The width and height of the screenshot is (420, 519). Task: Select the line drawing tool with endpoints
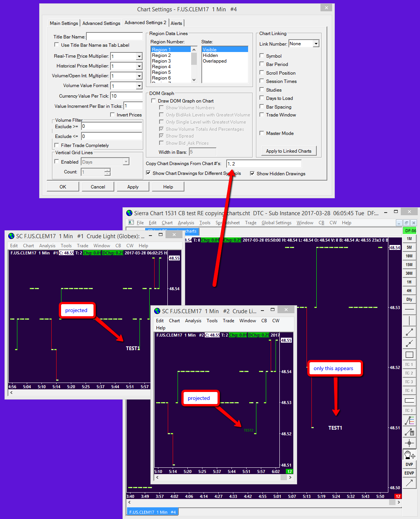coord(409,332)
